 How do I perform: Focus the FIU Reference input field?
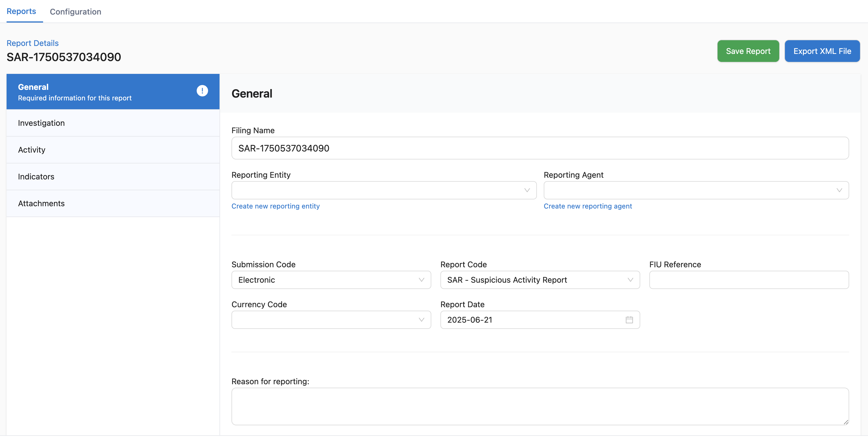click(749, 280)
